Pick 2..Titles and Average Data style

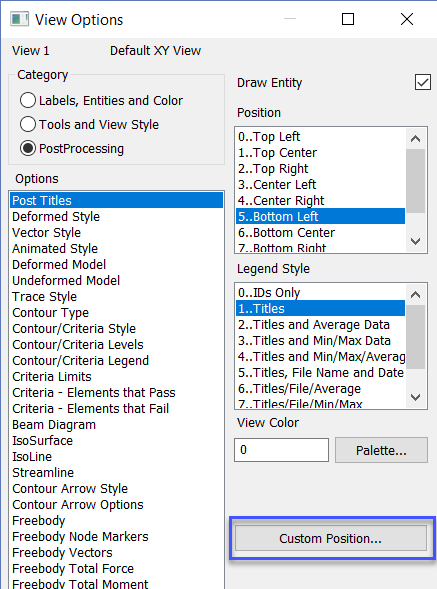(321, 325)
